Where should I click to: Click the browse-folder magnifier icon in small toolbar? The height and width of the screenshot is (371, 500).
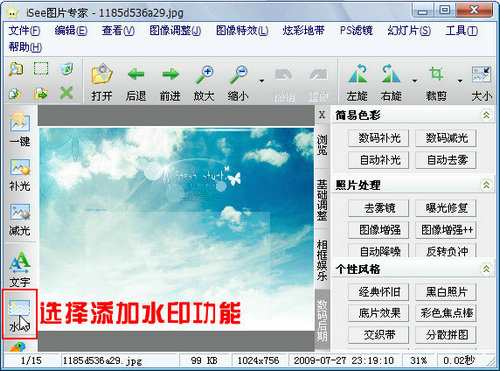pos(16,69)
